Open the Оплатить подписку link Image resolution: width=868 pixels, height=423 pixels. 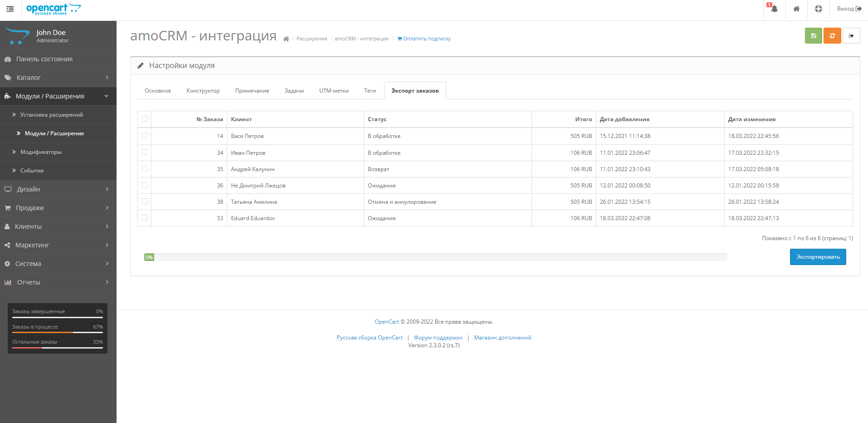(x=424, y=39)
